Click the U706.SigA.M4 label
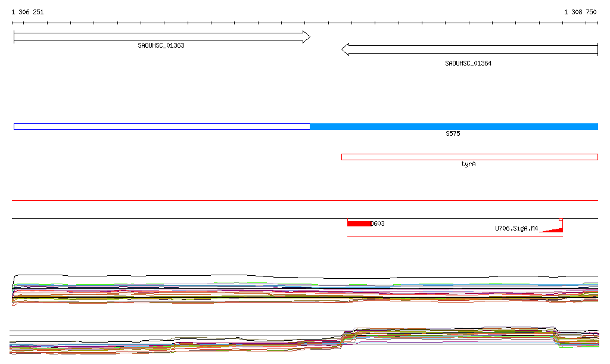The height and width of the screenshot is (364, 610). (516, 228)
